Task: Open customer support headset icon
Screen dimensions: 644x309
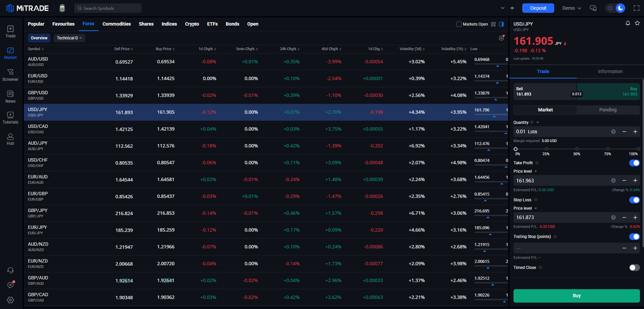Action: click(10, 270)
